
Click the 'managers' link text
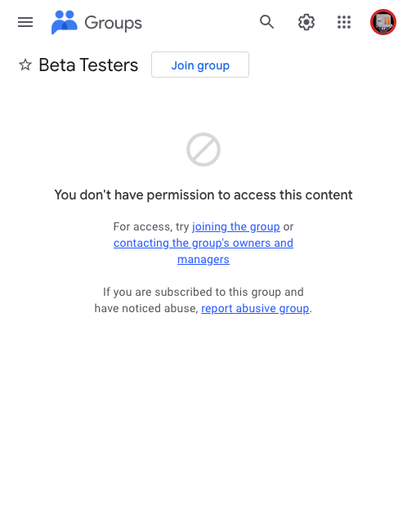(x=203, y=259)
